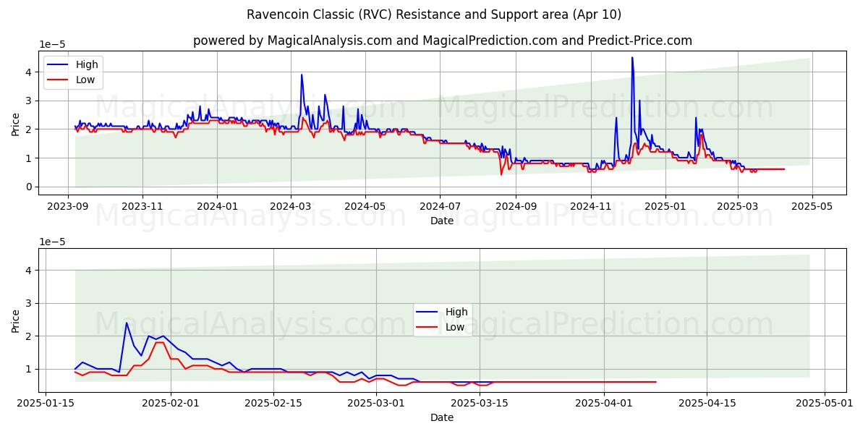Click the bottom chart red Low peak near February 1
Viewport: 868px width, 434px height.
click(x=159, y=342)
